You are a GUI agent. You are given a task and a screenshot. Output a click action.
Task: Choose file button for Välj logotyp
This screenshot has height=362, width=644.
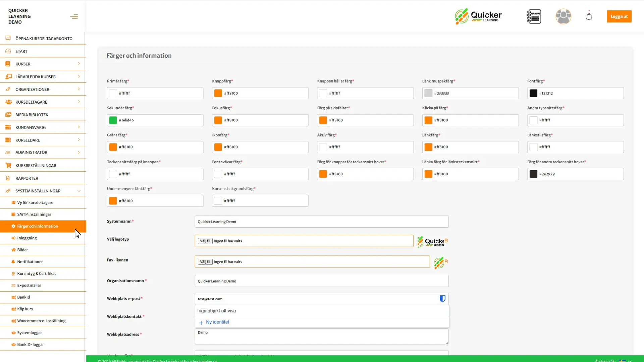[205, 241]
